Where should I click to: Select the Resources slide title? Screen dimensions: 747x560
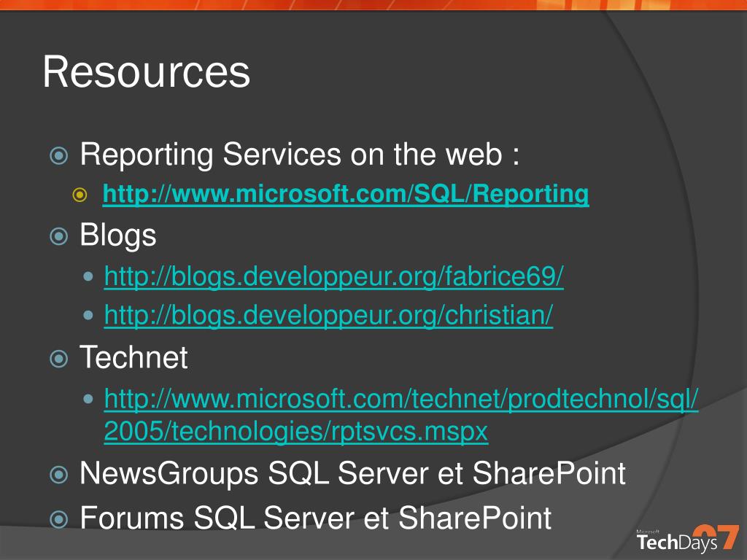(x=146, y=72)
